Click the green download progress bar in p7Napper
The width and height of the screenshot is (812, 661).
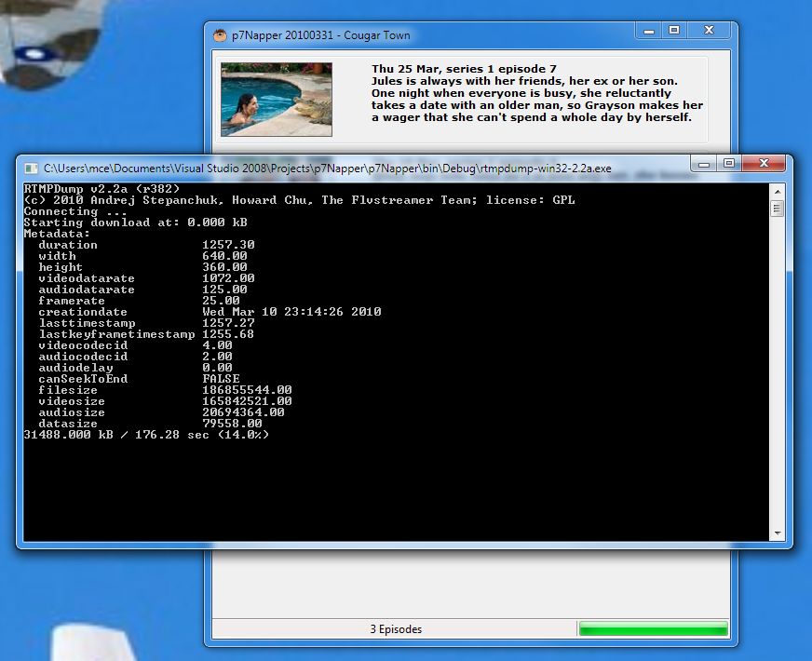tap(654, 629)
